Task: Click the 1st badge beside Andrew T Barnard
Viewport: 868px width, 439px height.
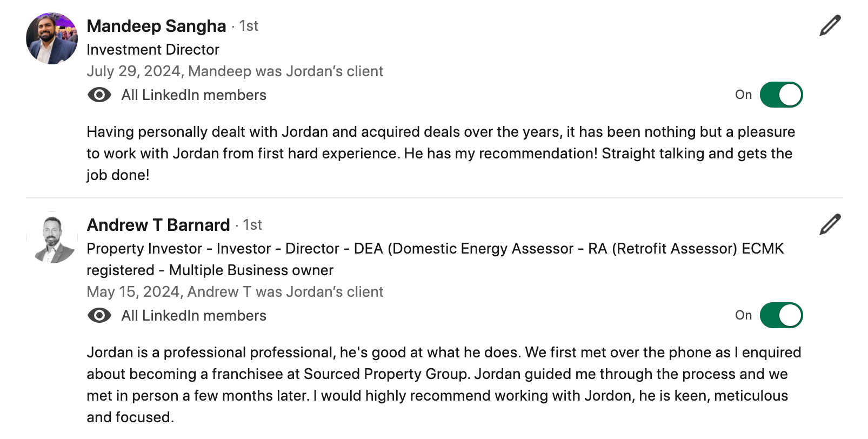Action: point(252,225)
